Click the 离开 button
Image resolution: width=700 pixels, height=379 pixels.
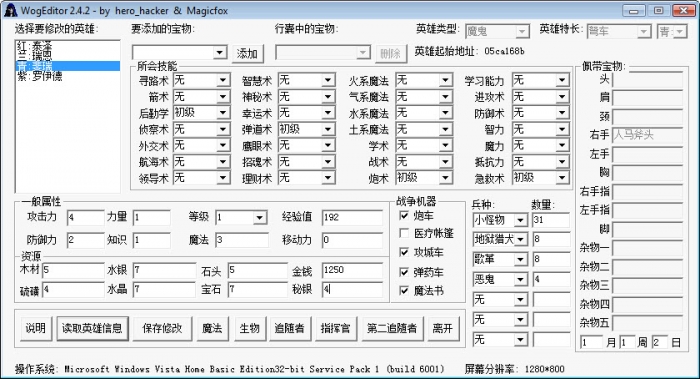(x=443, y=329)
